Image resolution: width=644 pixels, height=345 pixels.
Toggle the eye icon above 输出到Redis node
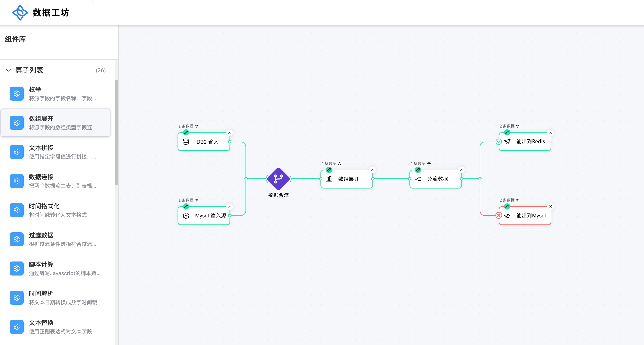518,126
